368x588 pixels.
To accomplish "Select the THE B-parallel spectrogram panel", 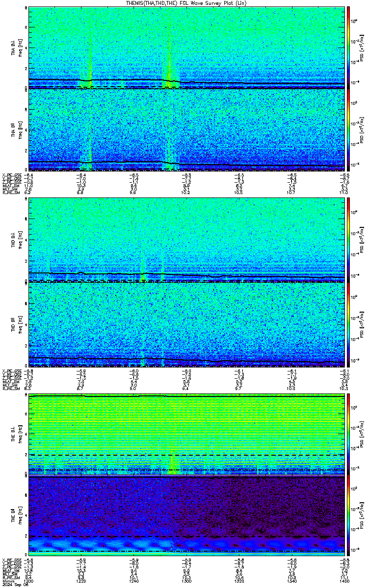I will pyautogui.click(x=186, y=517).
